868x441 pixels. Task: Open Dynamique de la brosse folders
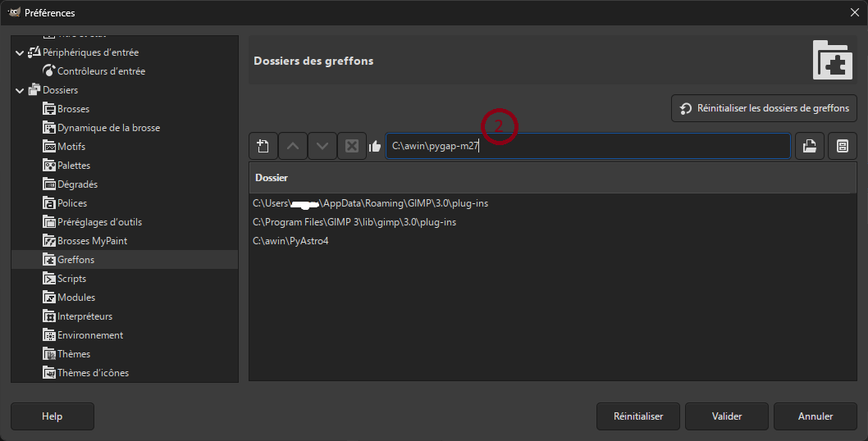[108, 128]
